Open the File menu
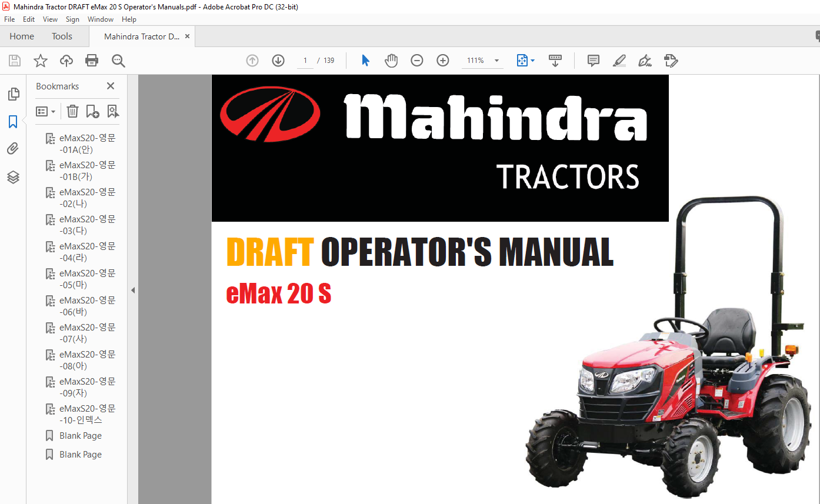 pyautogui.click(x=9, y=19)
